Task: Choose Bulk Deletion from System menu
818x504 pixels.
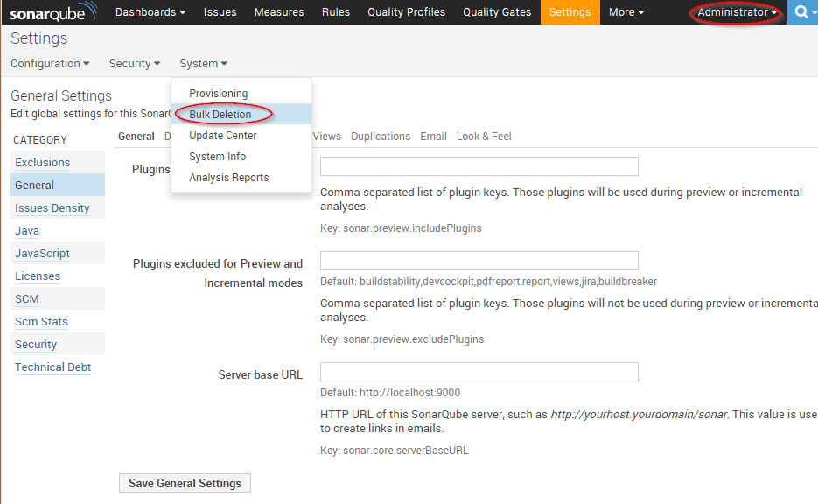Action: pyautogui.click(x=241, y=115)
